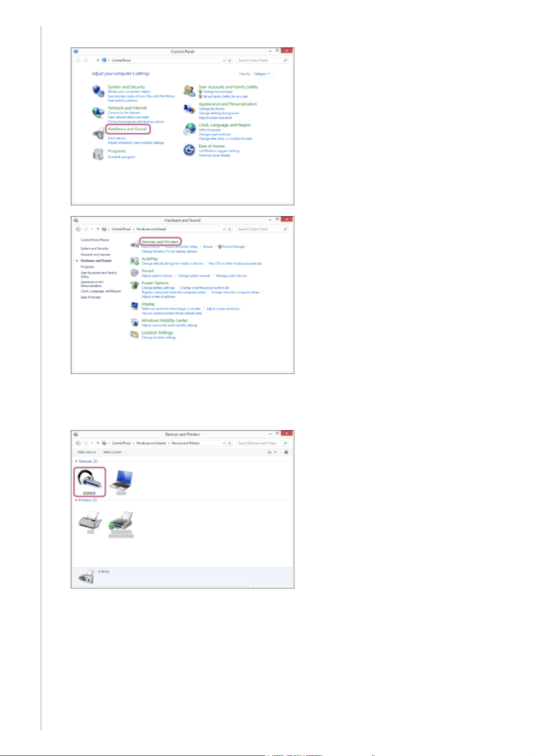Click Control Panel Home in sidebar

point(95,240)
